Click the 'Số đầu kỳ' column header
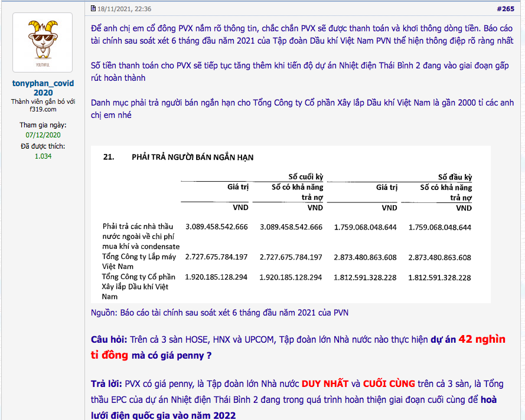 [455, 177]
